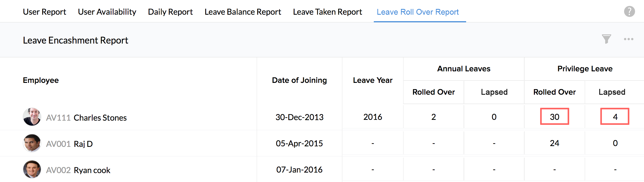The height and width of the screenshot is (182, 644).
Task: Click the Date of Joining column header
Action: [x=300, y=80]
